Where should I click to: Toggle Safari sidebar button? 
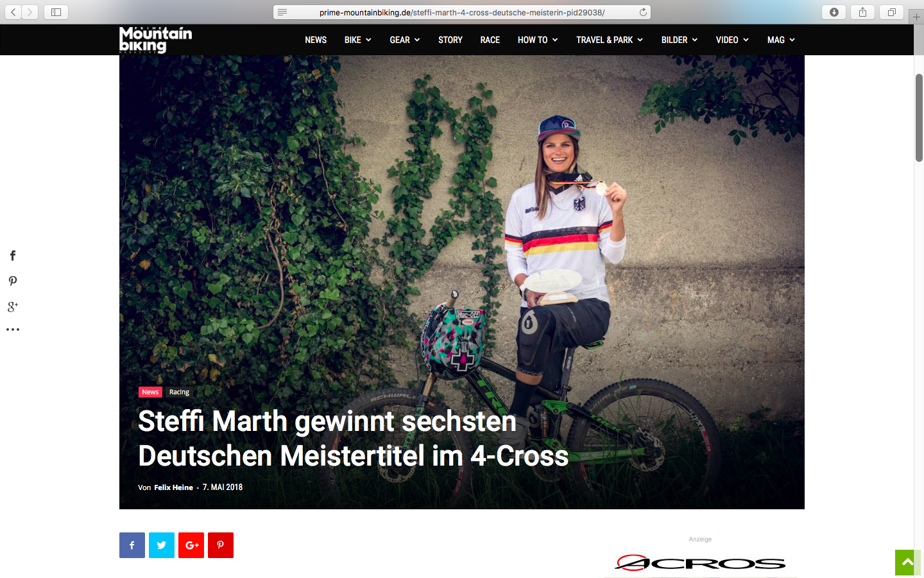(56, 12)
